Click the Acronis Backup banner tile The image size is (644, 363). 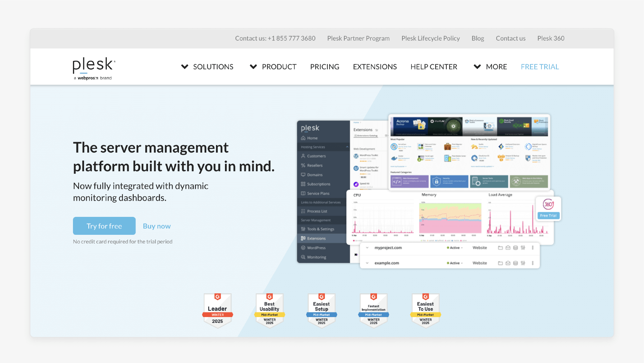point(411,126)
